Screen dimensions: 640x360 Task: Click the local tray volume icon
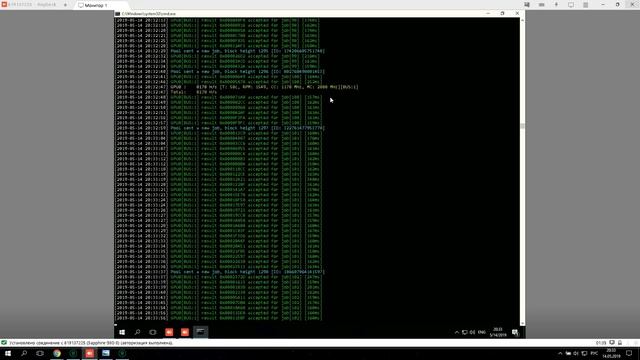point(576,353)
